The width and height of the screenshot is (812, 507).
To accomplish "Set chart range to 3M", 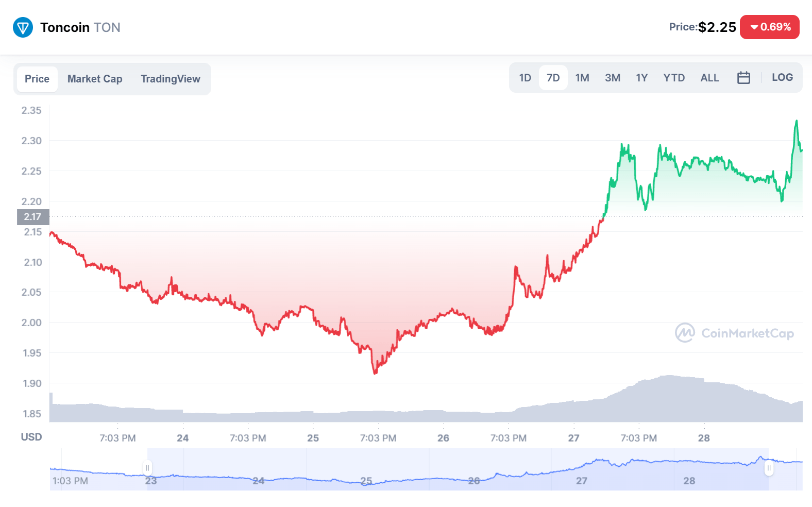I will pyautogui.click(x=613, y=78).
